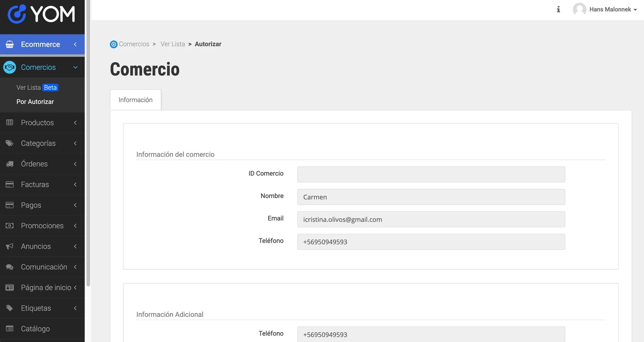Click the Anuncios megaphone icon
The image size is (644, 342).
[x=10, y=246]
